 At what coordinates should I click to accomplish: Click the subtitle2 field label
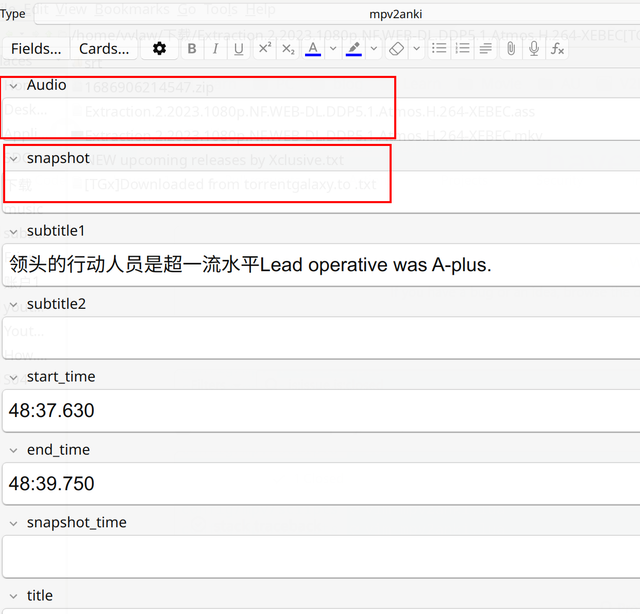pos(56,304)
